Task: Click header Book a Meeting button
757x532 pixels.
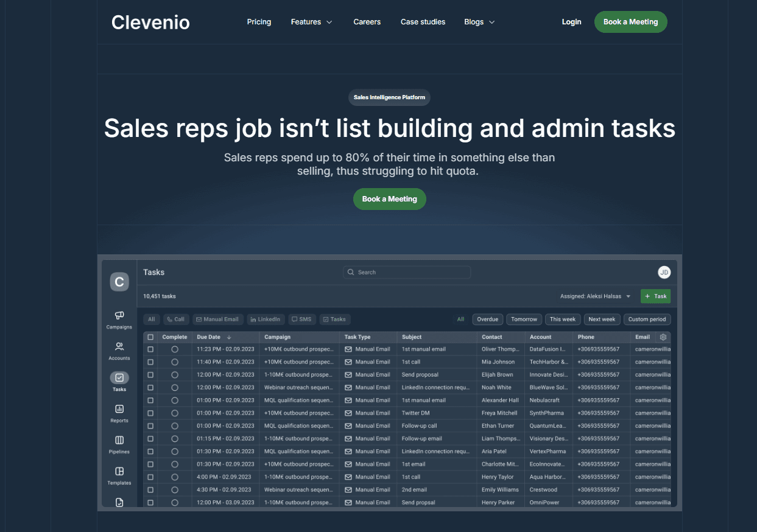Action: 630,22
